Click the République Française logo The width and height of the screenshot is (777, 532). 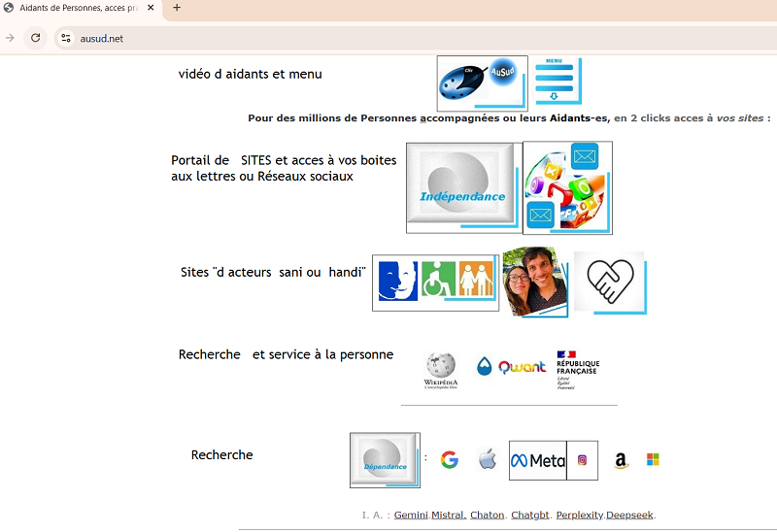coord(578,369)
